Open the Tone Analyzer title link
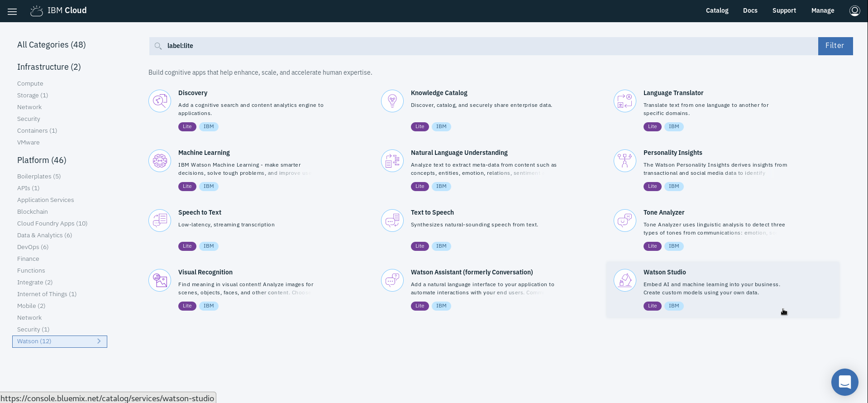The height and width of the screenshot is (403, 868). (664, 212)
